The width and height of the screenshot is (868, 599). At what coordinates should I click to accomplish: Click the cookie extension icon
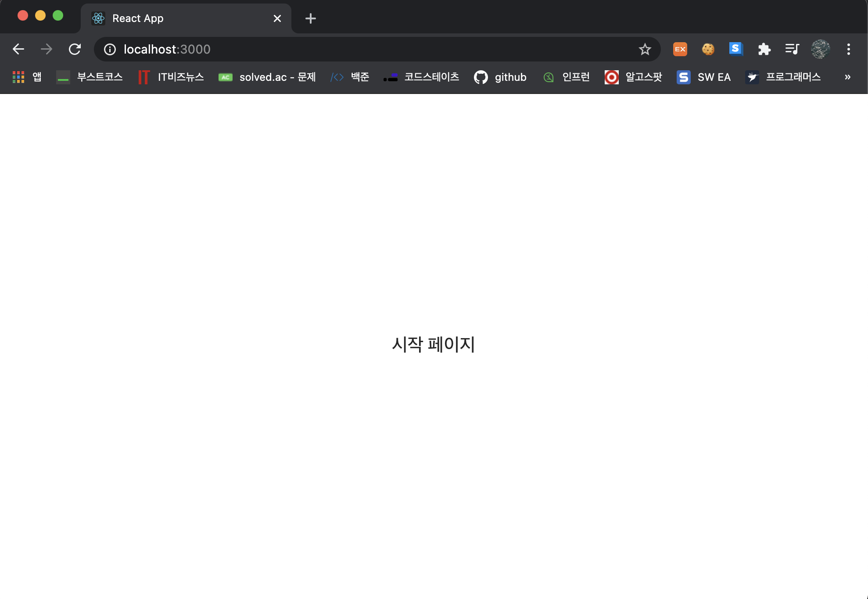(708, 49)
